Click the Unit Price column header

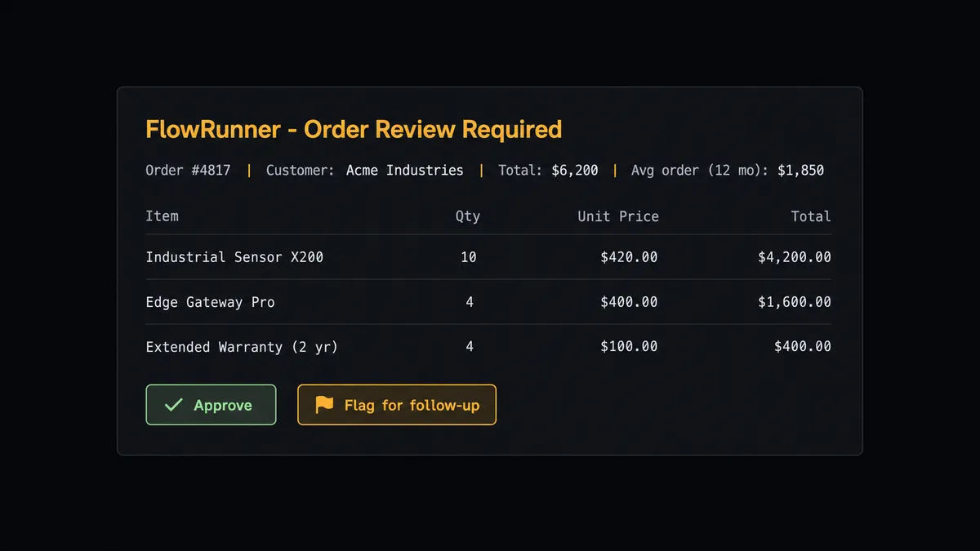[618, 216]
